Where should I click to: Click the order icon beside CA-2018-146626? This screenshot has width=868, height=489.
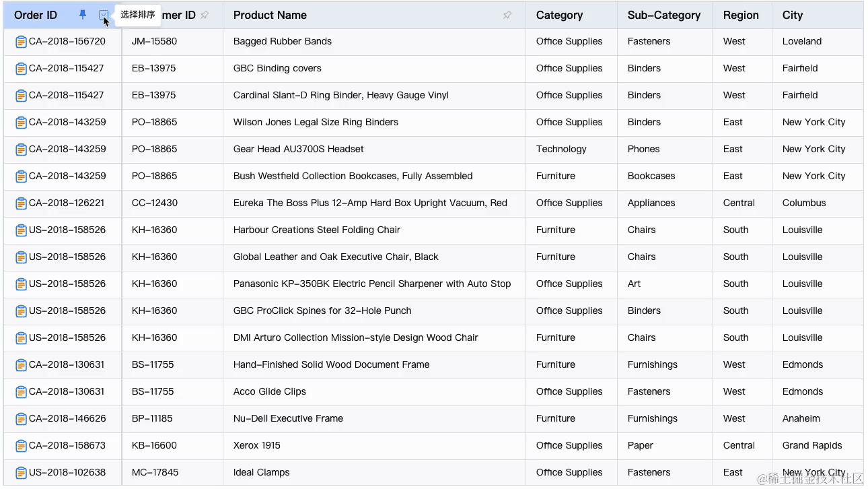point(21,419)
